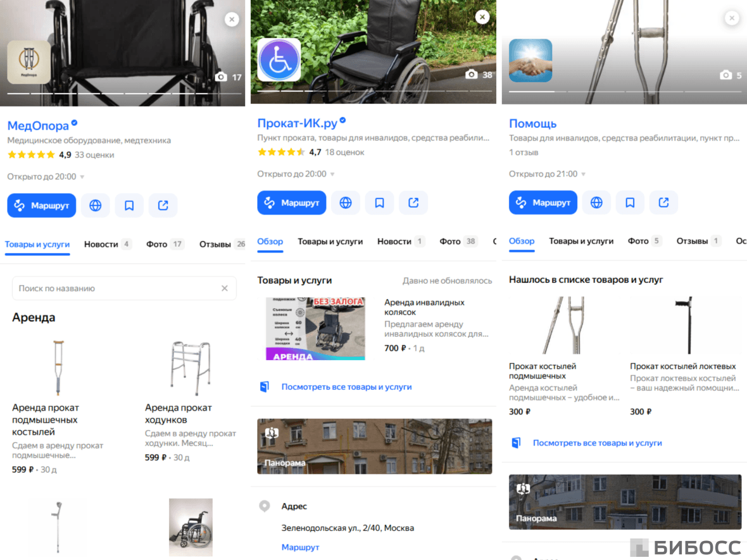
Task: Open Прокат-ИК.ру photo counter showing 38
Action: (479, 74)
